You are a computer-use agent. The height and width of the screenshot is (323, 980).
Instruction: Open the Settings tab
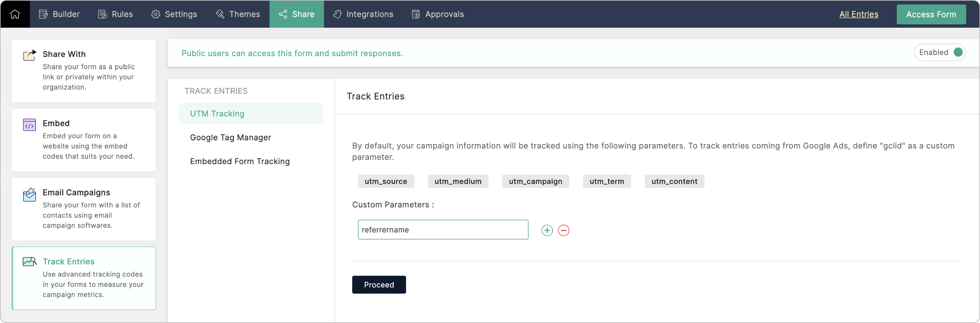pos(174,14)
